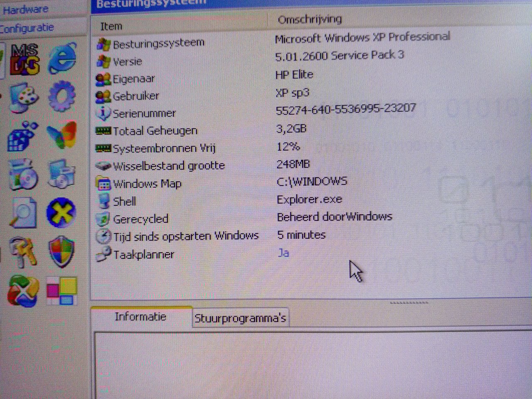Click the value Microsoft Windows XP Professional
The width and height of the screenshot is (532, 399).
(x=362, y=37)
